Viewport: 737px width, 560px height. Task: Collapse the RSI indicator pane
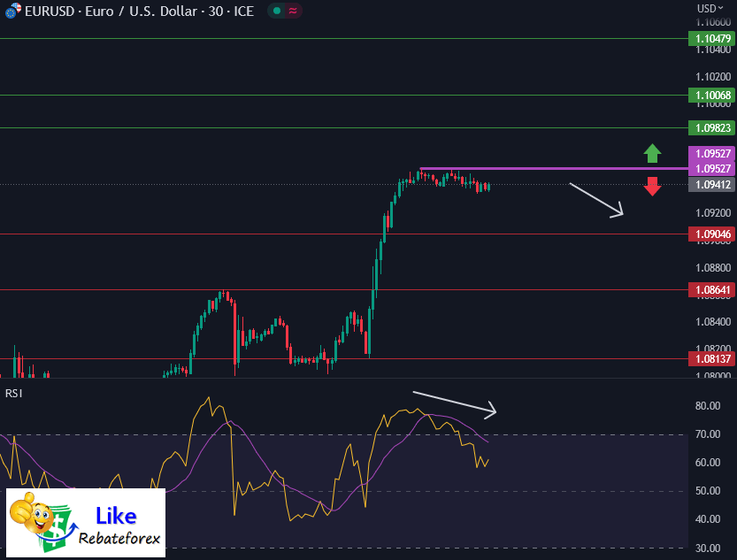click(12, 392)
